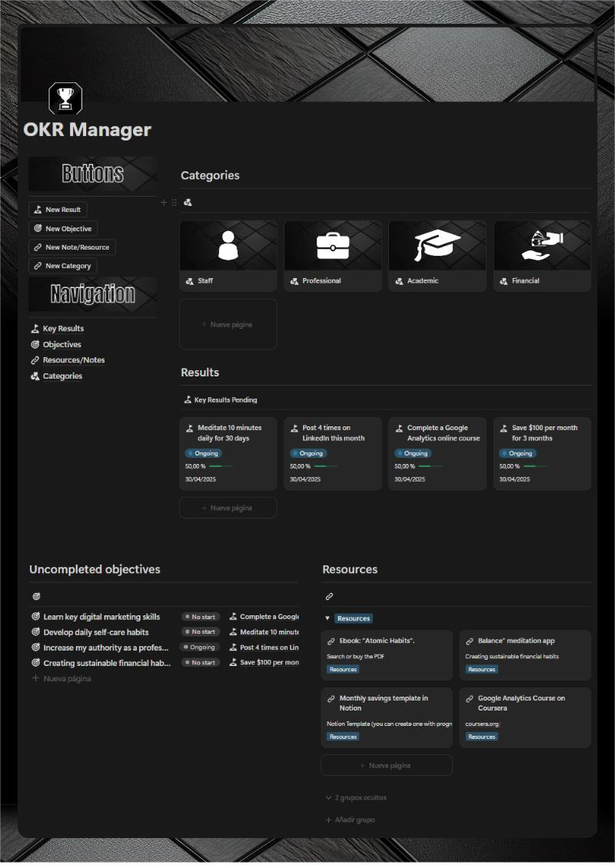Select the Resources link view tab icon

click(329, 596)
